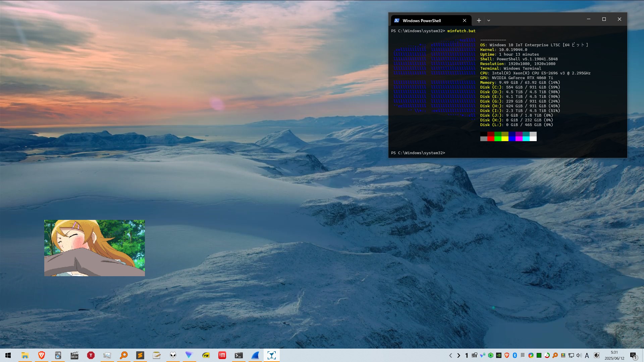Image resolution: width=644 pixels, height=362 pixels.
Task: Open the network tray icon
Action: coord(571,355)
